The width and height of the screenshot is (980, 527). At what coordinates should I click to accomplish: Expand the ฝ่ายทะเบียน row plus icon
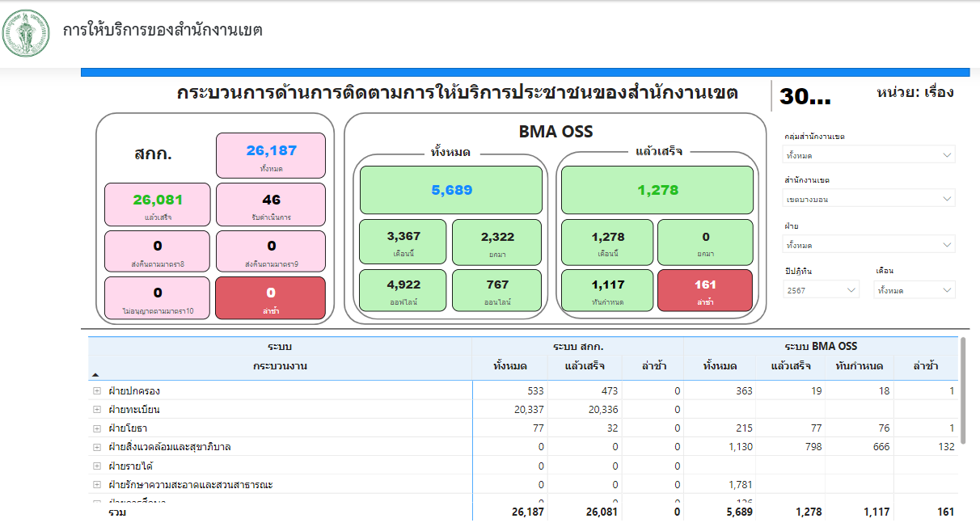click(97, 410)
